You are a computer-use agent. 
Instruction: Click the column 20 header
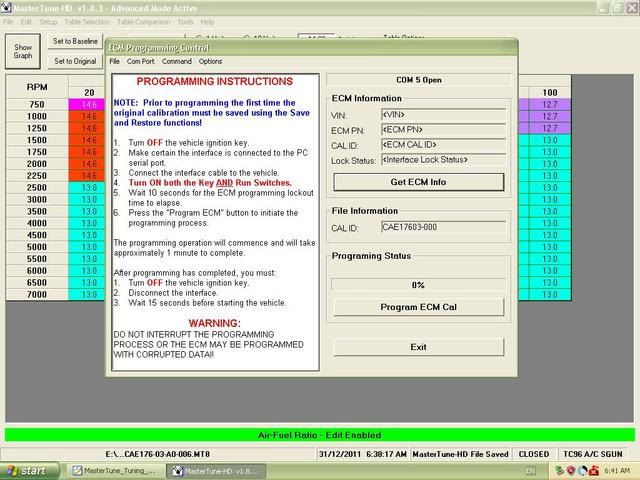[89, 93]
